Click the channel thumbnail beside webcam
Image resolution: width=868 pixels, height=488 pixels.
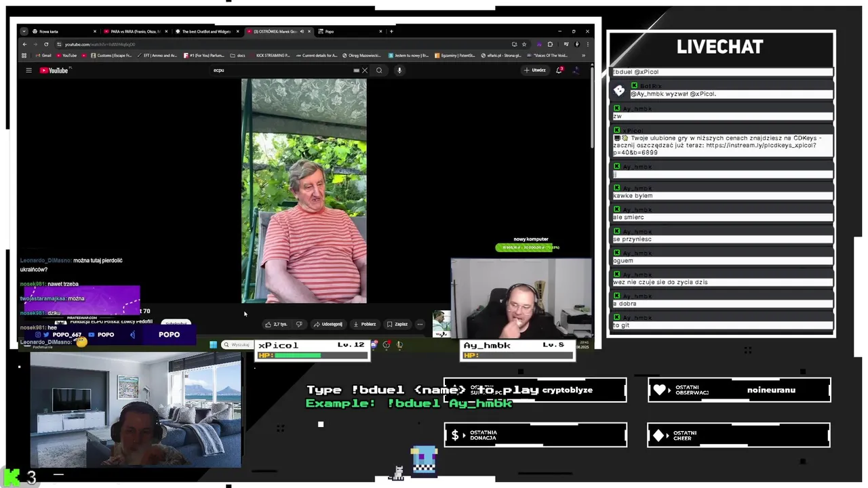pyautogui.click(x=441, y=324)
